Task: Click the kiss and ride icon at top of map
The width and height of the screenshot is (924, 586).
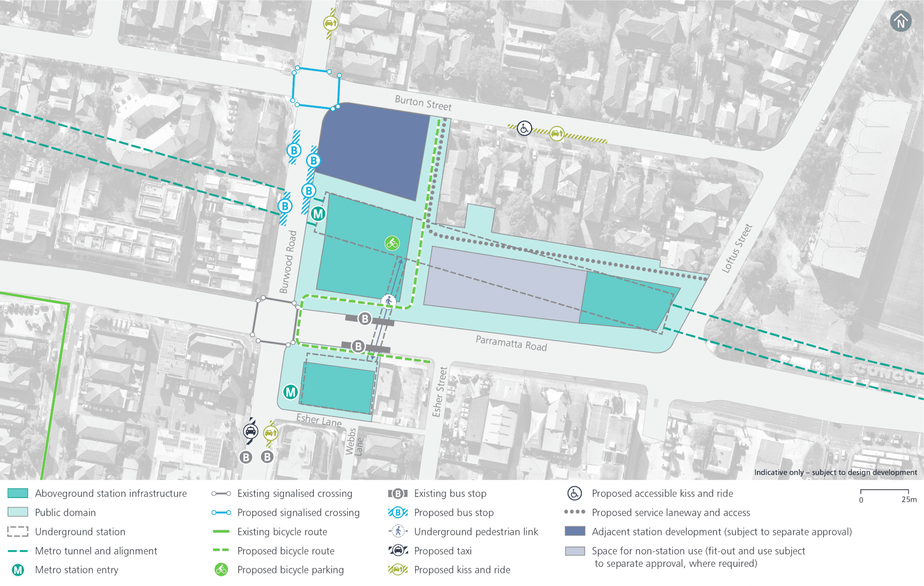Action: click(330, 23)
